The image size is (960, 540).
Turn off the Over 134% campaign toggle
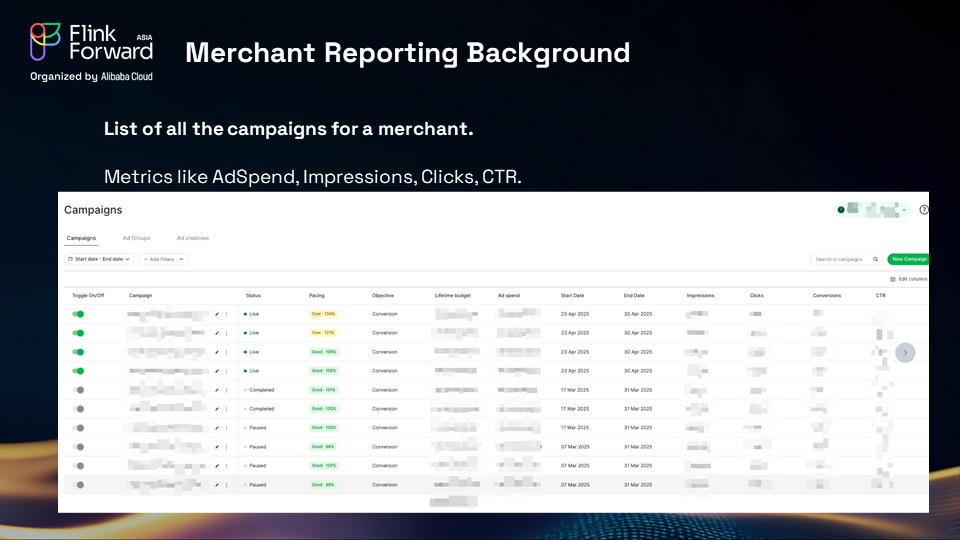[x=78, y=314]
